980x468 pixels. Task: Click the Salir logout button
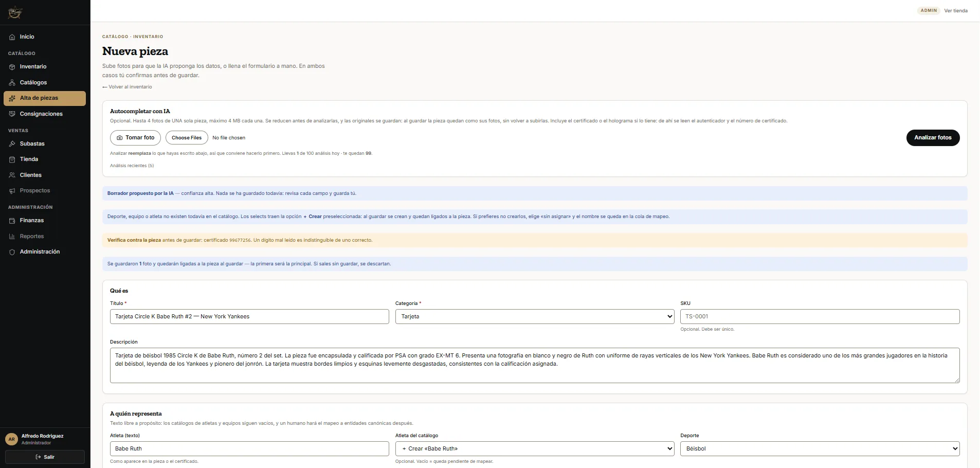(45, 457)
